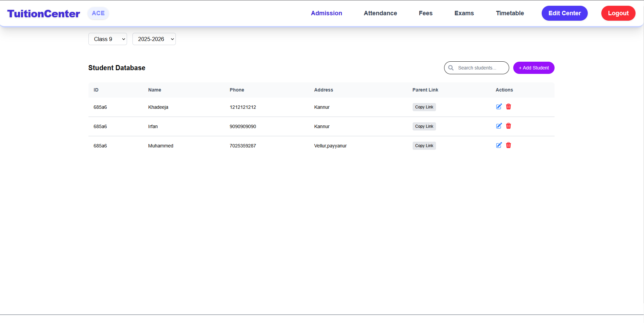
Task: Open the Class 9 dropdown
Action: coord(107,39)
